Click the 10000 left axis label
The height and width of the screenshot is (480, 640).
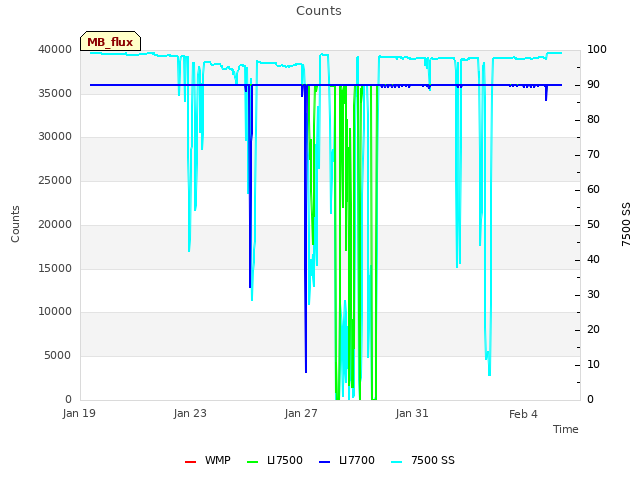[x=55, y=311]
